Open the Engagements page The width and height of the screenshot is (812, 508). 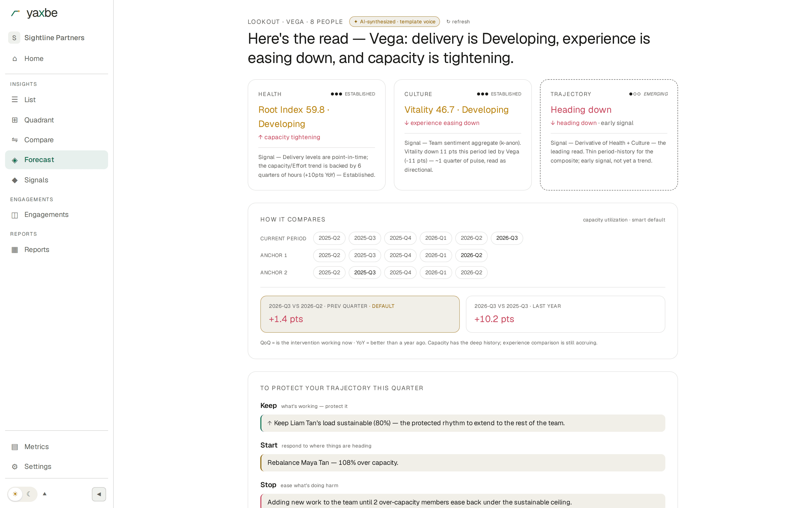click(56, 215)
